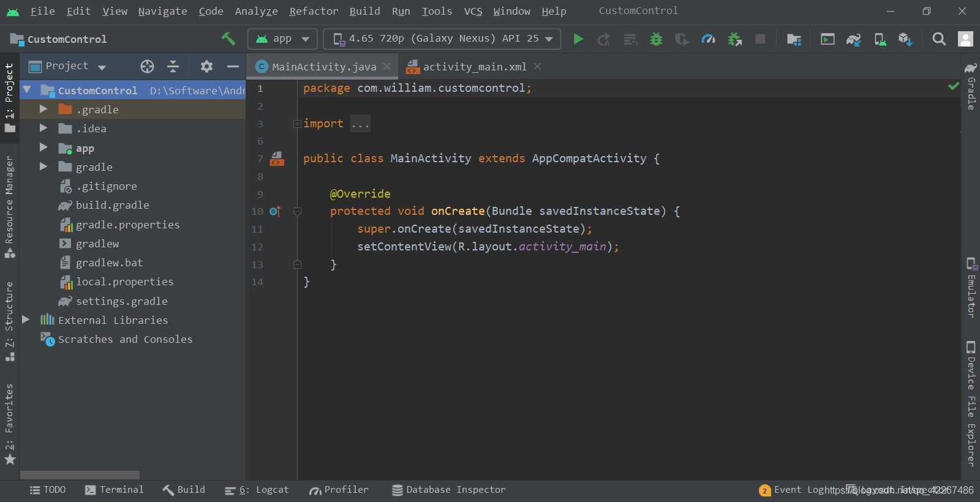Select build.gradle in project tree

[112, 205]
